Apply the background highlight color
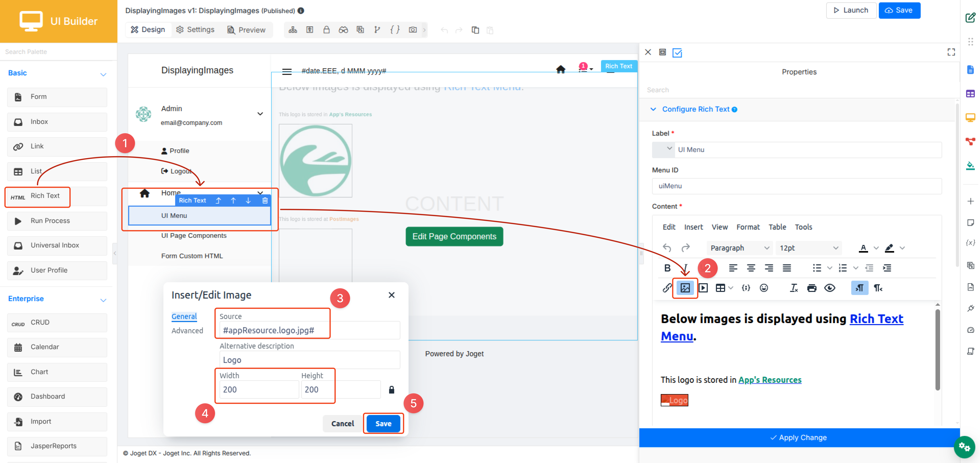The width and height of the screenshot is (980, 463). pos(889,248)
